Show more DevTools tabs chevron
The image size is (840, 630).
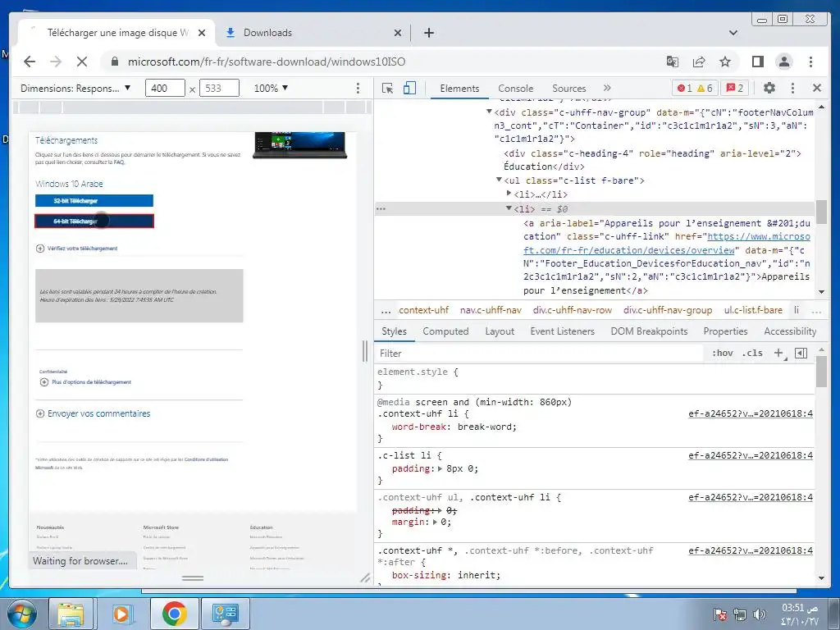[607, 88]
